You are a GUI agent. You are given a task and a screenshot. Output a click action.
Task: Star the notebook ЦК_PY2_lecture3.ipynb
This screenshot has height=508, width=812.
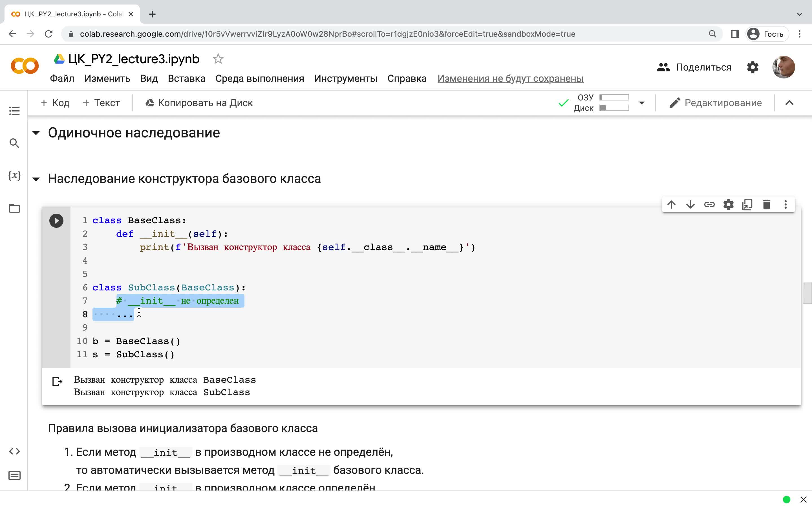pyautogui.click(x=218, y=59)
